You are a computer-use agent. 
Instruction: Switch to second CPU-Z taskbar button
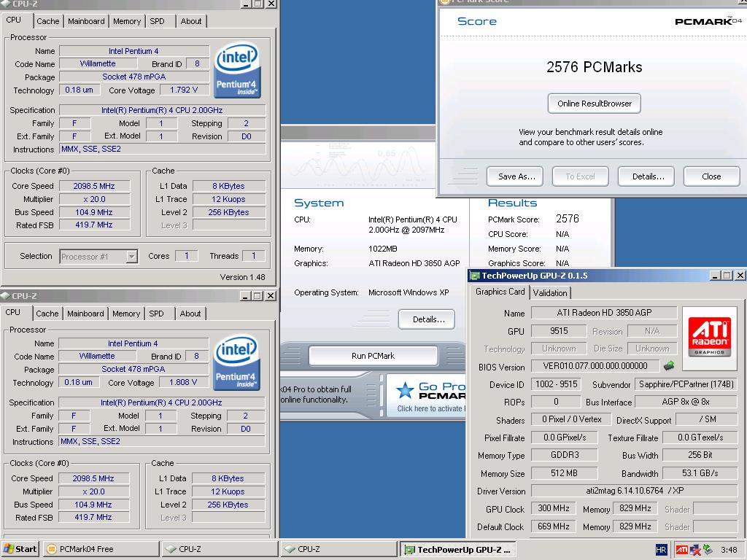[338, 549]
